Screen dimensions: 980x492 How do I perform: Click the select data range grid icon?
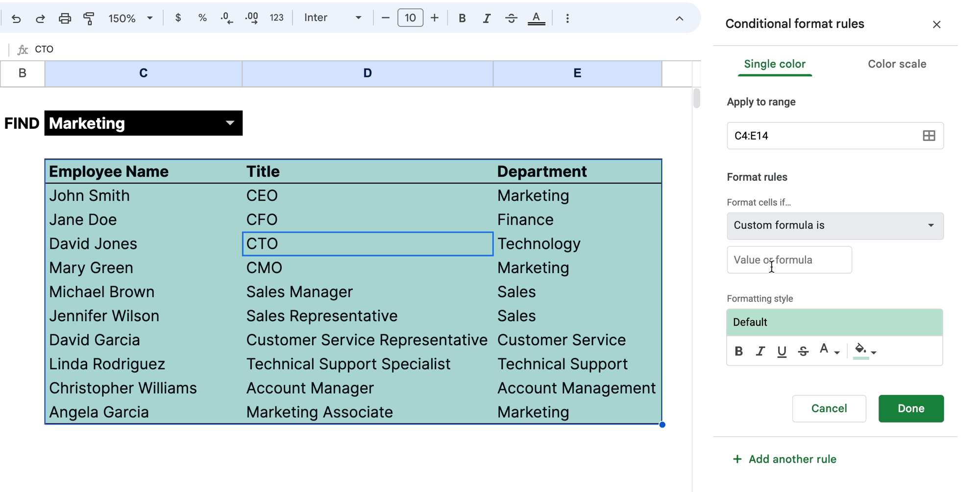(x=929, y=136)
